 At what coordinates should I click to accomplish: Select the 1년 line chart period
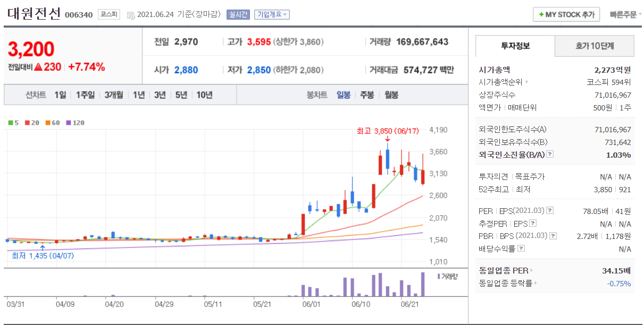pyautogui.click(x=139, y=95)
